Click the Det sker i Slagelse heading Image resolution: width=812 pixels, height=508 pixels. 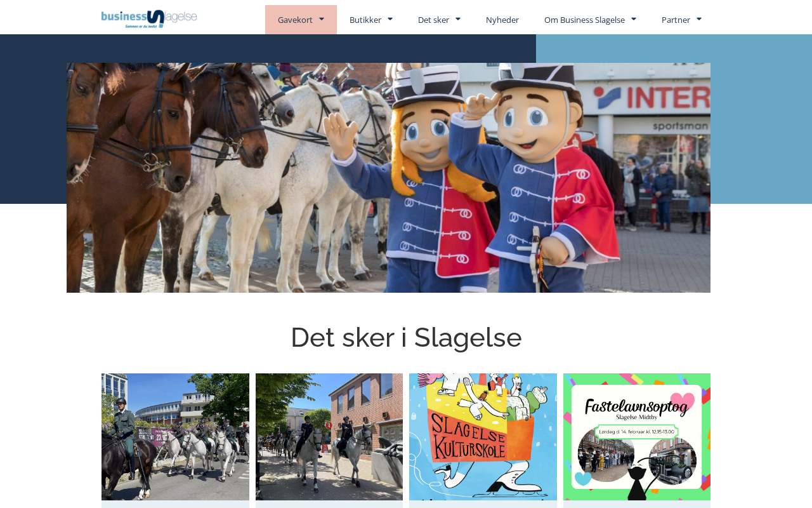[406, 337]
